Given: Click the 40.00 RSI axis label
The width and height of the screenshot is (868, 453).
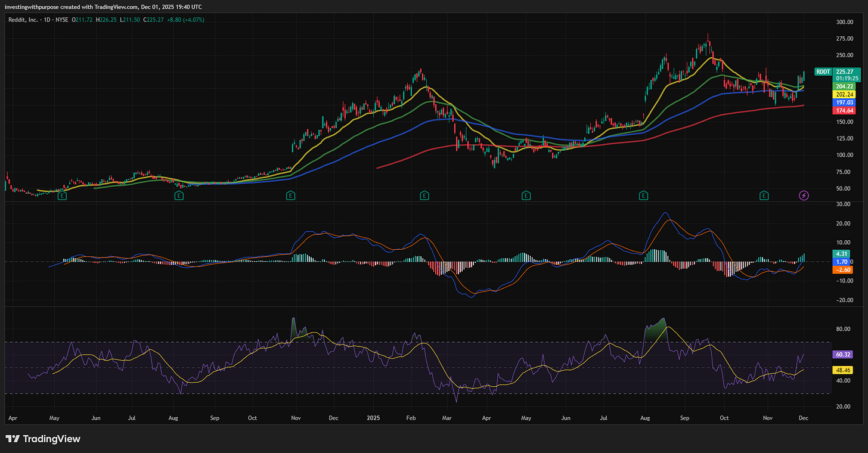Looking at the screenshot, I should (x=843, y=380).
